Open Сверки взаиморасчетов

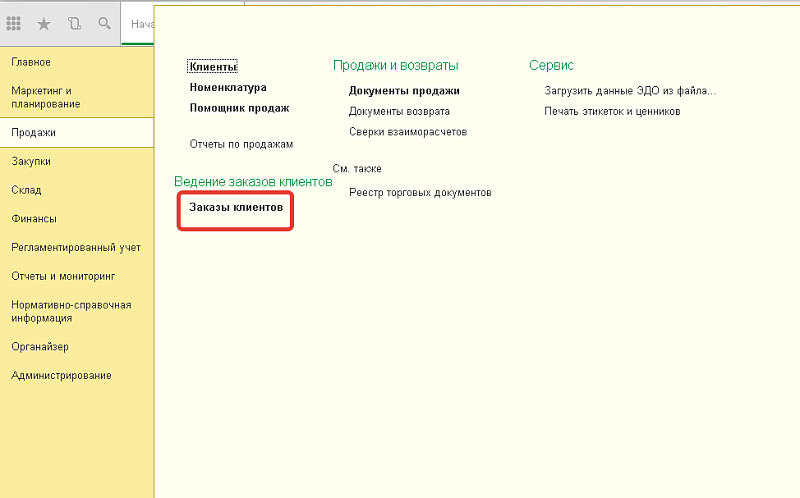408,132
